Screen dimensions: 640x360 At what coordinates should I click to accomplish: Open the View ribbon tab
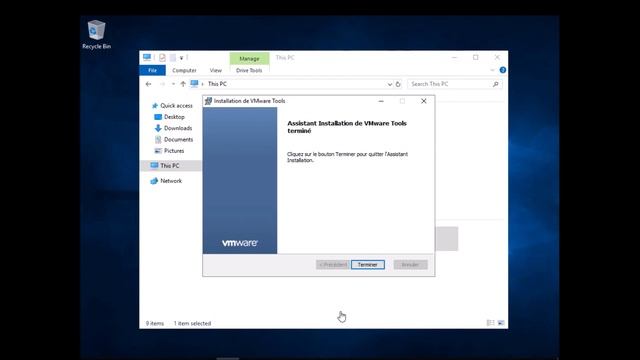216,70
